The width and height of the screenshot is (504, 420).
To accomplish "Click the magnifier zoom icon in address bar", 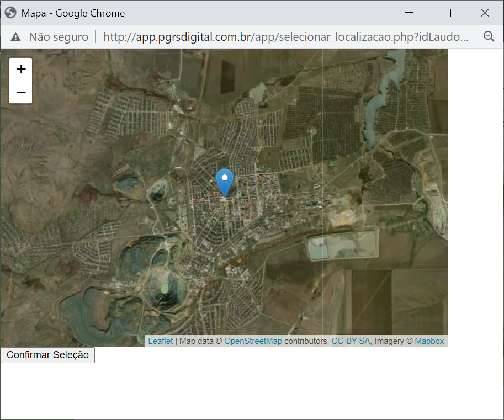I will click(x=489, y=37).
